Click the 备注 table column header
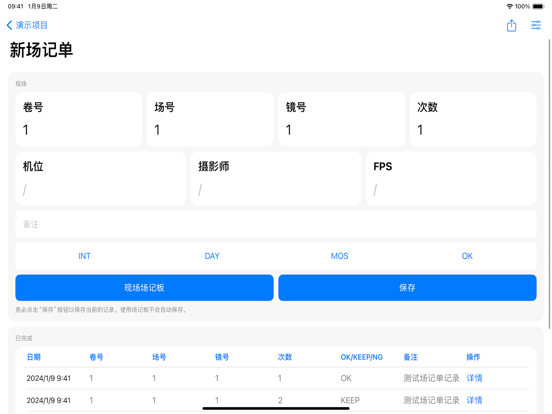 point(410,357)
